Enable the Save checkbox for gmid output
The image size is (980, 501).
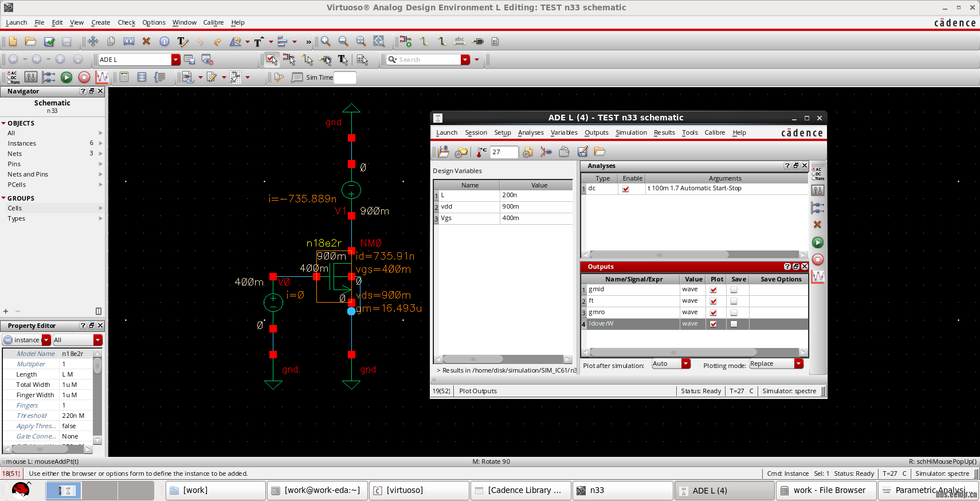(x=734, y=289)
